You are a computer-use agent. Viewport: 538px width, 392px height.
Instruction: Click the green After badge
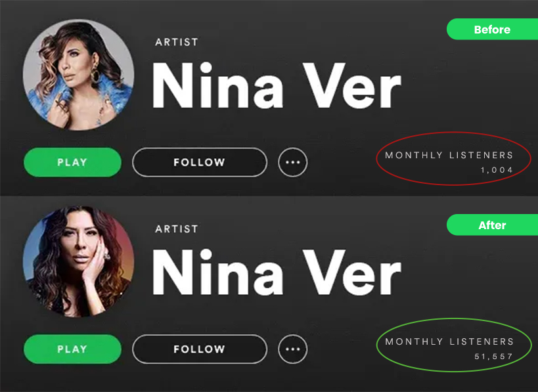[493, 225]
